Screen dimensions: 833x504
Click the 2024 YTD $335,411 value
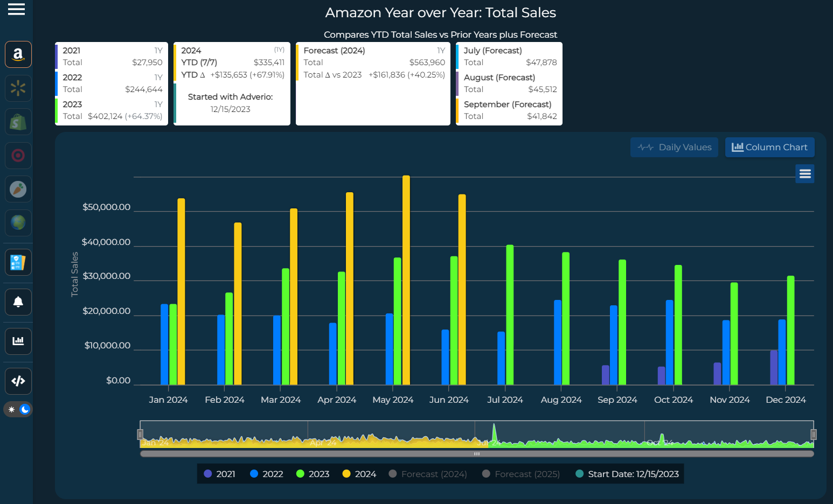coord(269,62)
